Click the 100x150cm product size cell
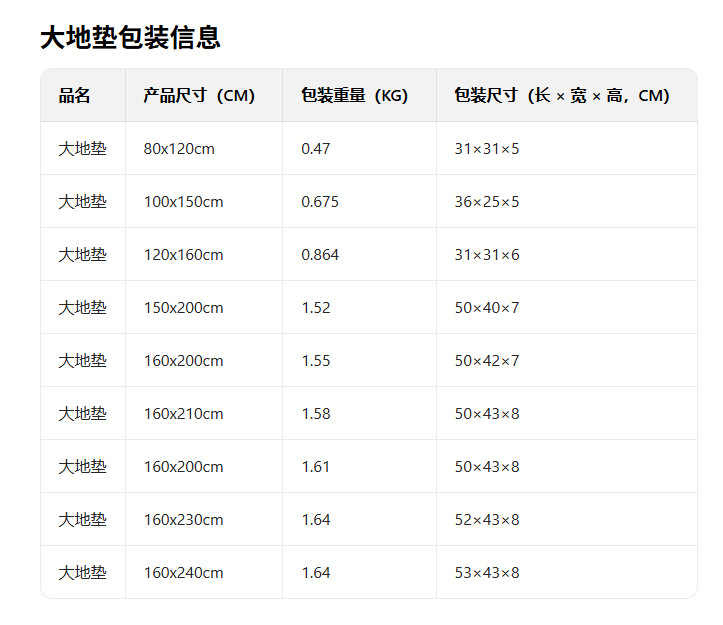The width and height of the screenshot is (723, 625). pyautogui.click(x=183, y=202)
